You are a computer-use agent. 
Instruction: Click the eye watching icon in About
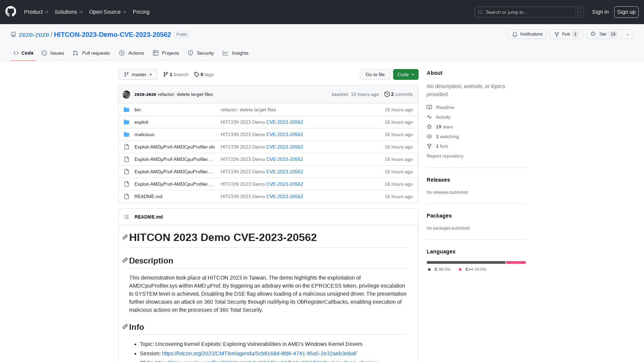pos(429,136)
